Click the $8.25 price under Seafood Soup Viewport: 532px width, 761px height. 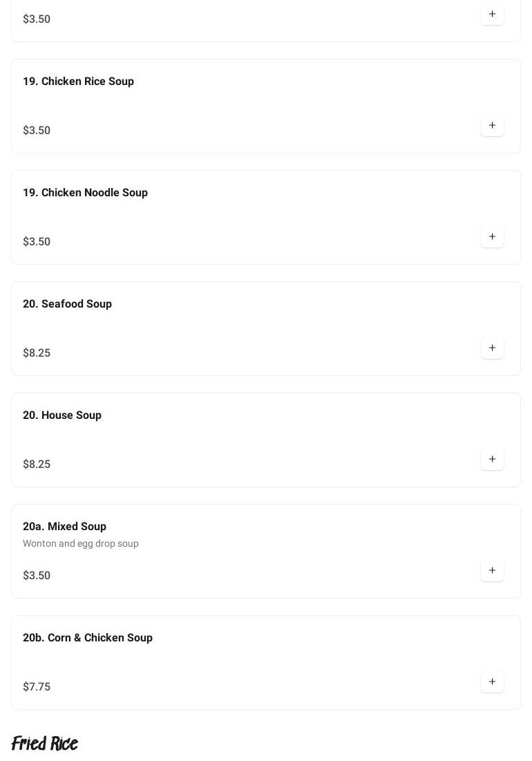(x=37, y=353)
